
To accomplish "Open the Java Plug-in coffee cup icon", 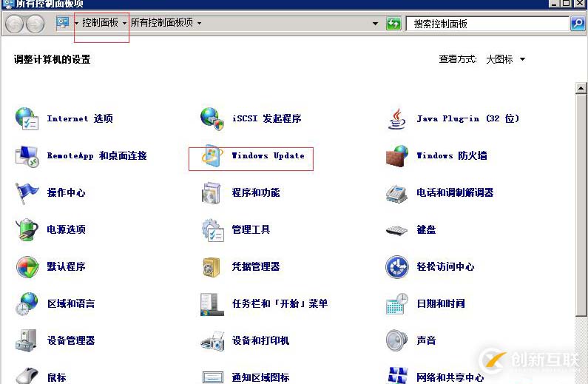I will (x=396, y=118).
